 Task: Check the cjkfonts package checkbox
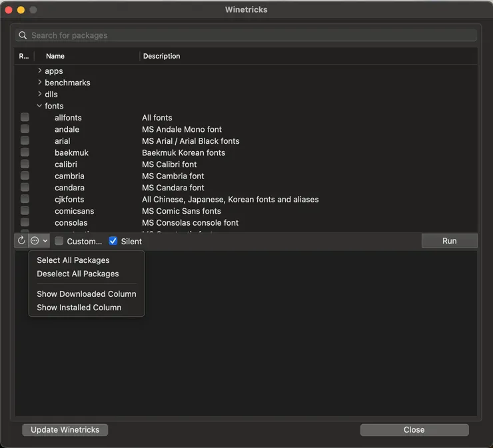click(x=25, y=199)
